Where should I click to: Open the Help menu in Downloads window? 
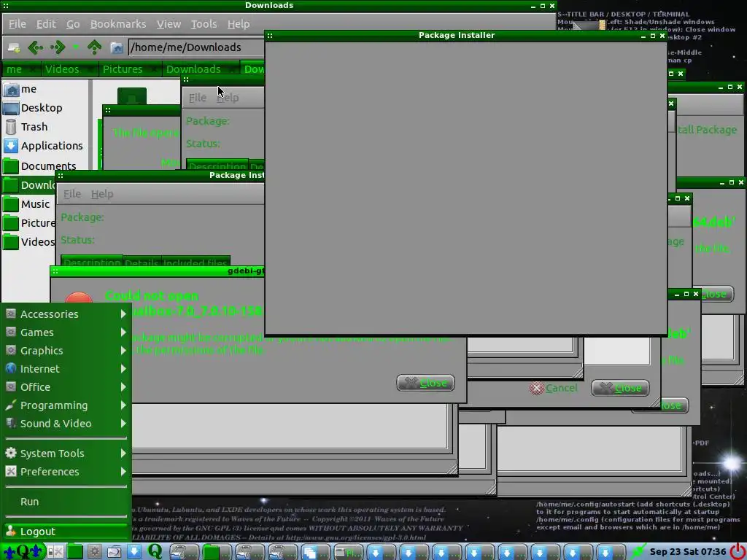239,24
